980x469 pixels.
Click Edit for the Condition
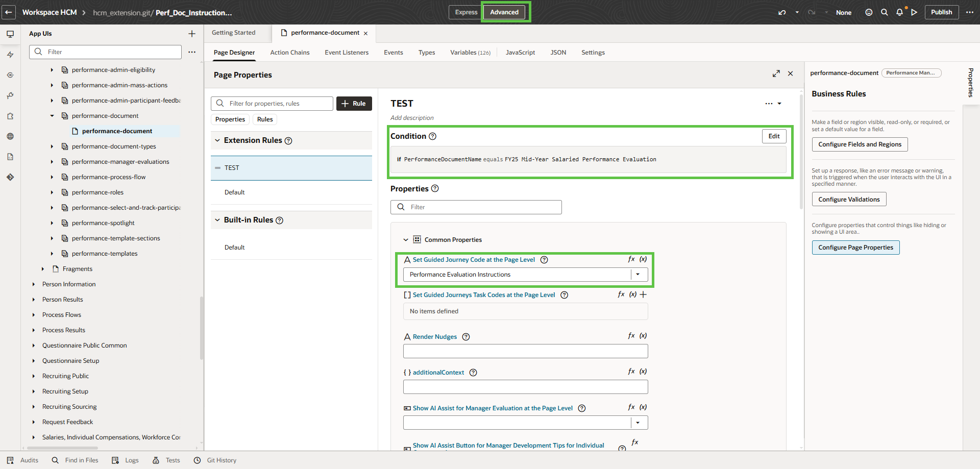[x=774, y=136]
